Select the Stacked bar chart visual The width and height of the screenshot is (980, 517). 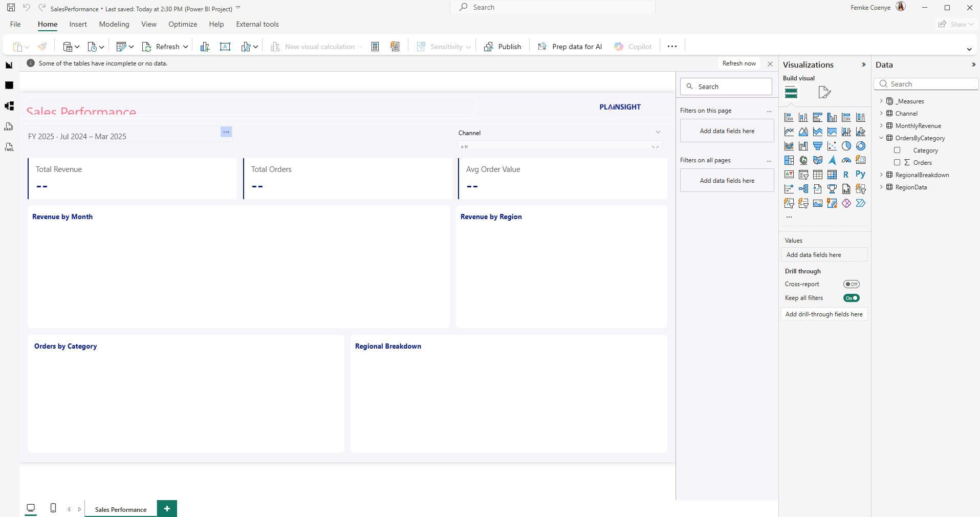(x=789, y=117)
